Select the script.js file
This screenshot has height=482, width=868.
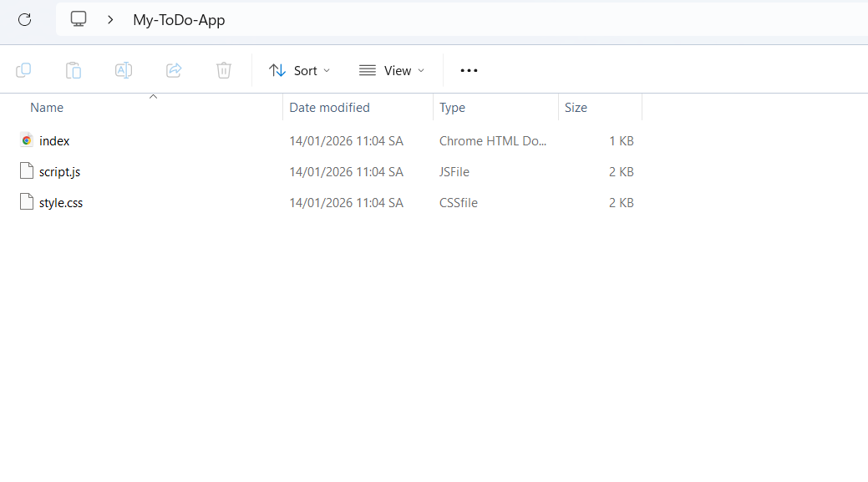pos(59,172)
